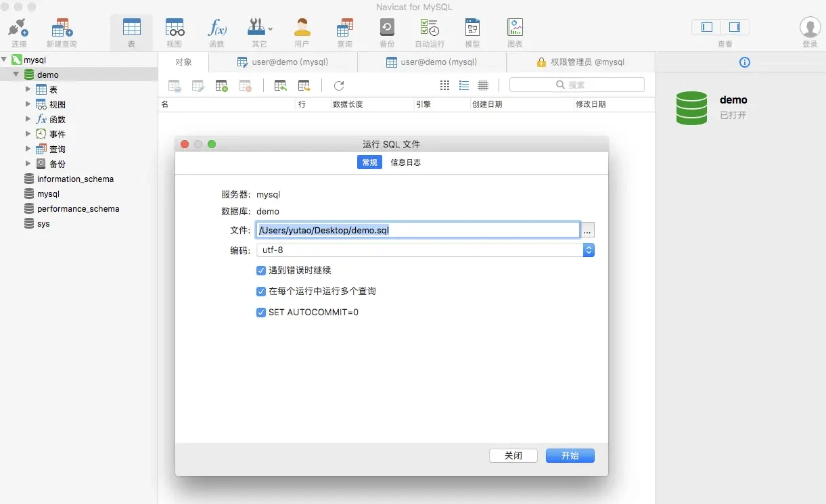Image resolution: width=826 pixels, height=504 pixels.
Task: Uncheck 在每个运行中运行多个查询 checkbox
Action: pyautogui.click(x=261, y=292)
